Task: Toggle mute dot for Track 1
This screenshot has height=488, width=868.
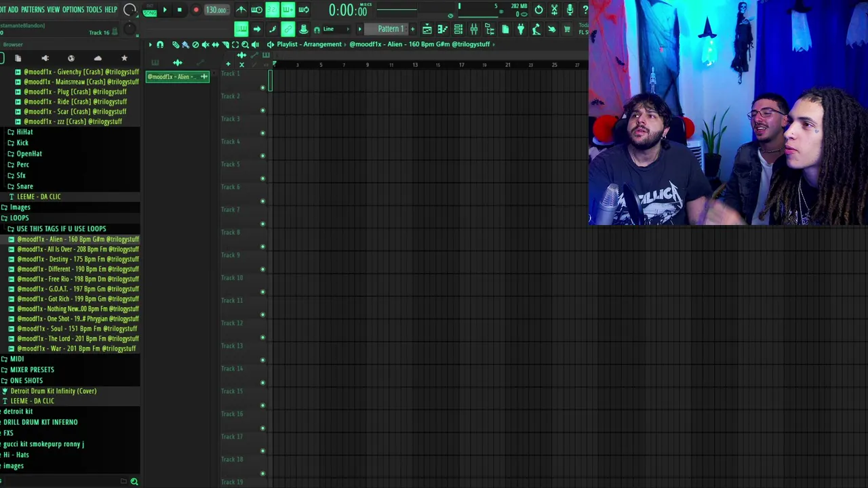Action: click(263, 87)
